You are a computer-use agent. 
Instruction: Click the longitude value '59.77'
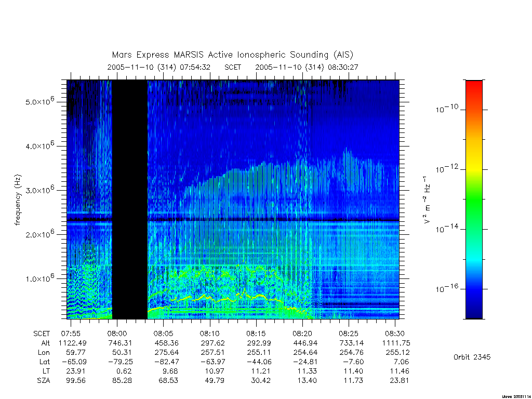(76, 353)
